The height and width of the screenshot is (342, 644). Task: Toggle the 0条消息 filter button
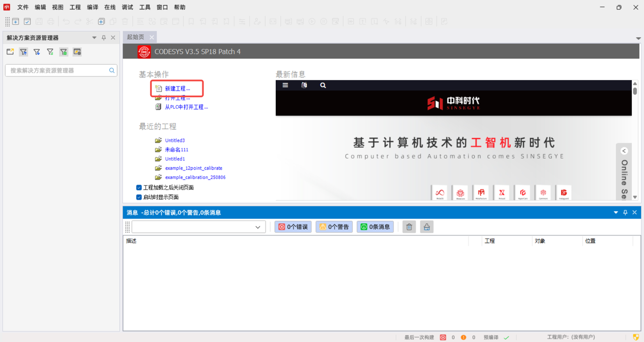click(x=375, y=227)
